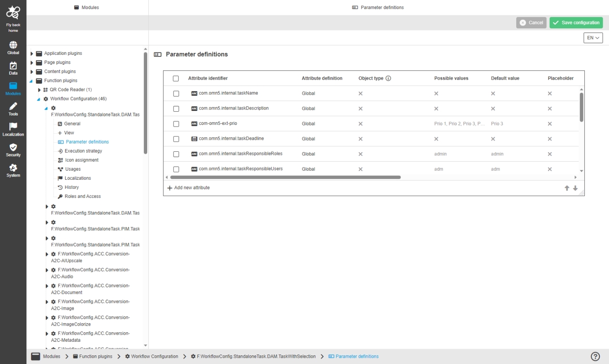Screen dimensions: 609x364
Task: Expand the Application plugins tree node
Action: pyautogui.click(x=32, y=54)
